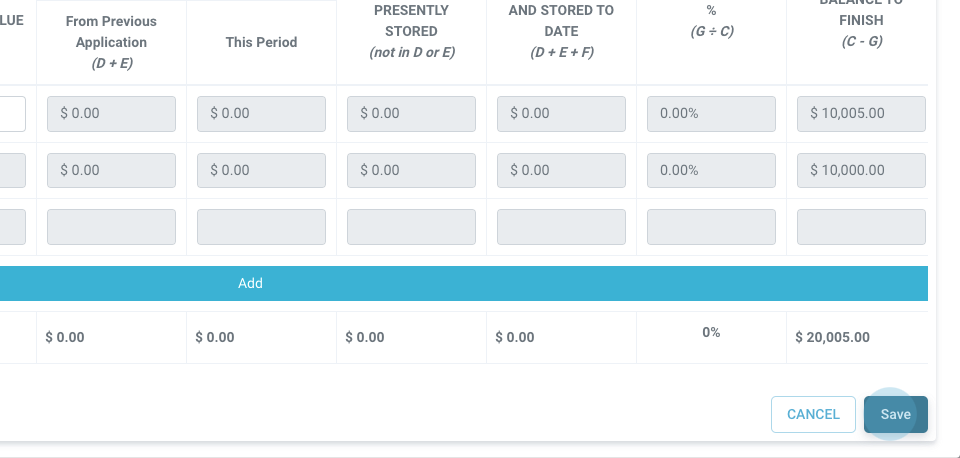Click empty third row Balance To Finish field
The image size is (960, 458).
pyautogui.click(x=861, y=227)
